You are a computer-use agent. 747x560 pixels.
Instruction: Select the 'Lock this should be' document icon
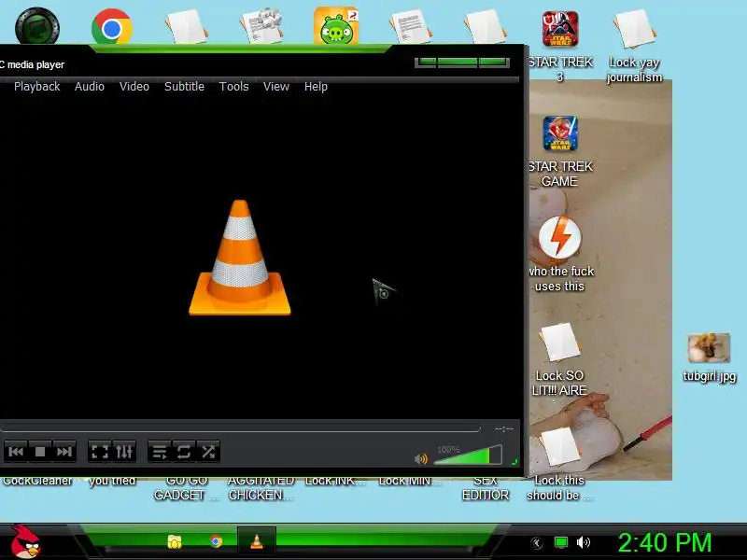[559, 447]
